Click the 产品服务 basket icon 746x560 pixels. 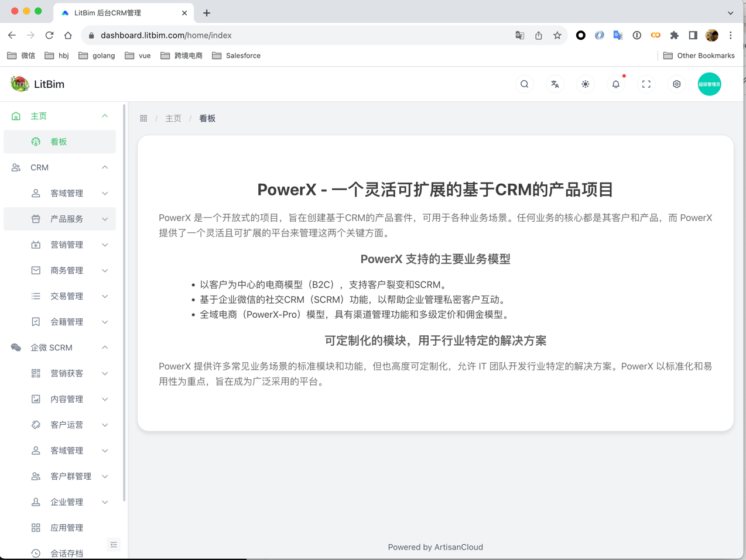tap(36, 219)
